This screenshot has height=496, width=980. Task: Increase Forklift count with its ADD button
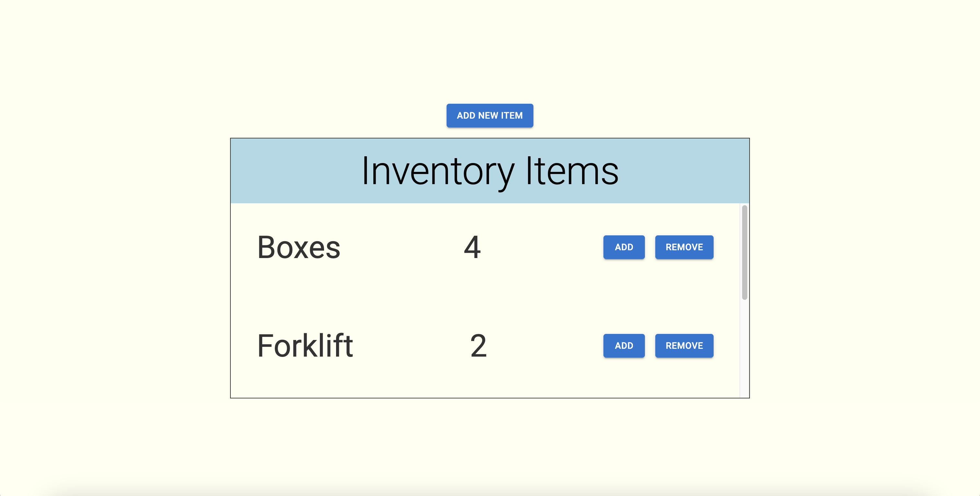(x=624, y=346)
